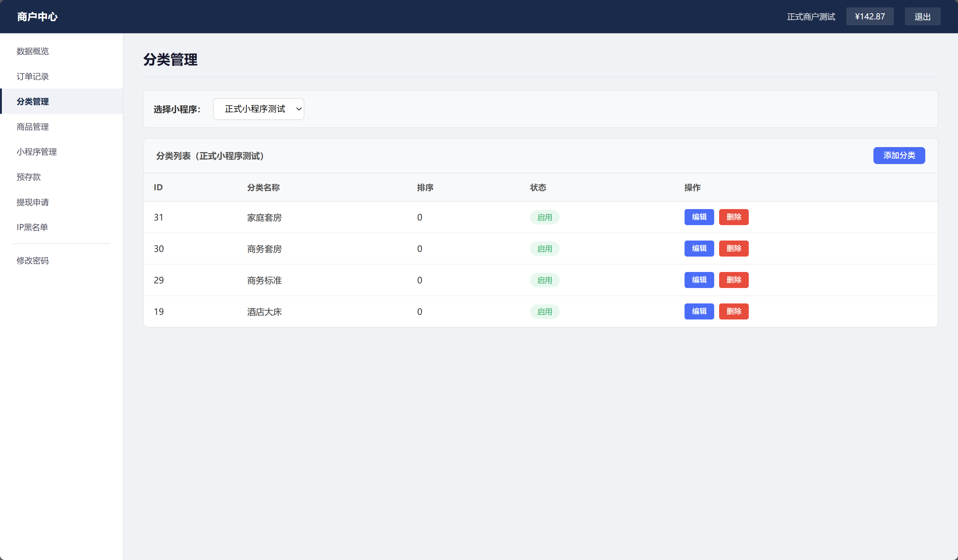Screen dimensions: 958x560
Task: Delete the 酒店大床 category
Action: (733, 311)
